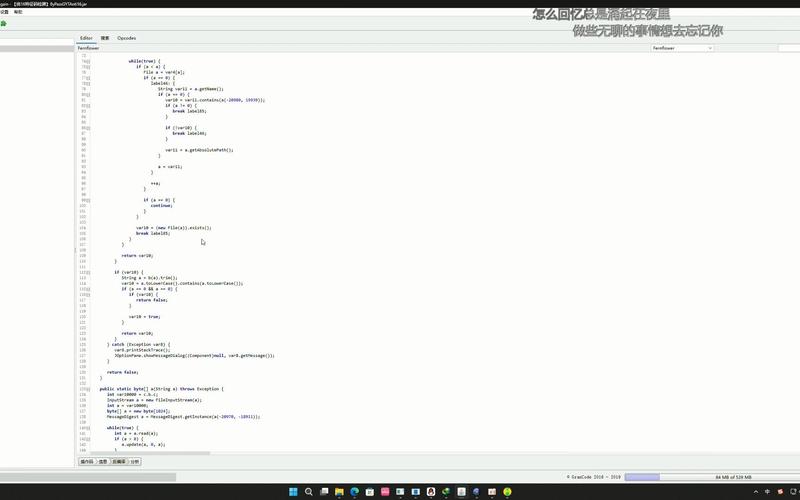The image size is (800, 500).
Task: Open the Windows Start menu
Action: [x=292, y=491]
